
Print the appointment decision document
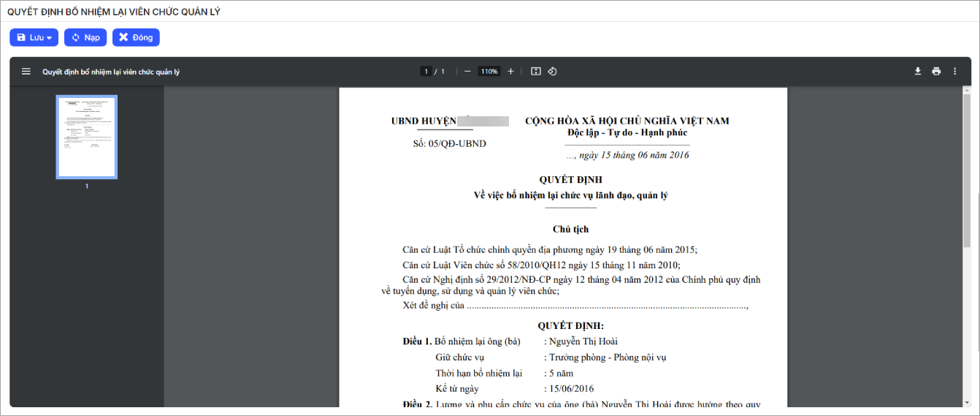[x=936, y=72]
